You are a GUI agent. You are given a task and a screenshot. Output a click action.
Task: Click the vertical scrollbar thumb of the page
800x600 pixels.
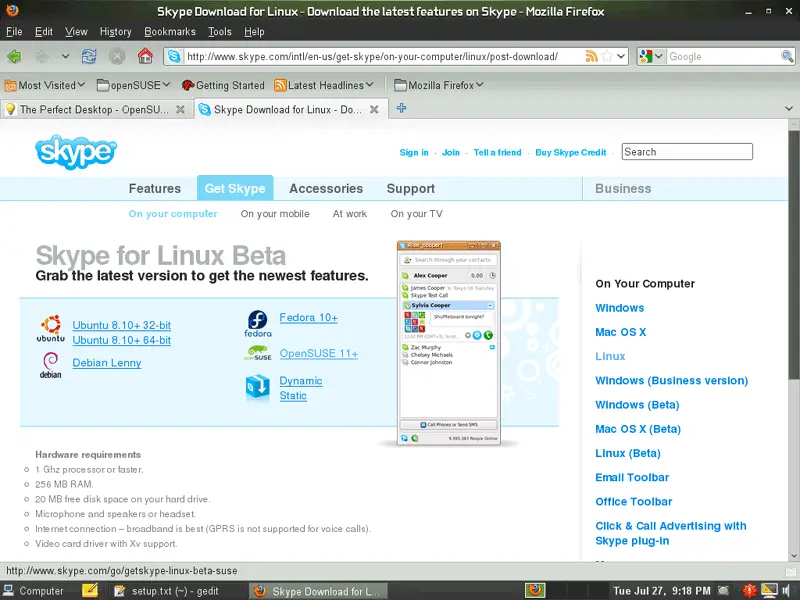click(793, 254)
